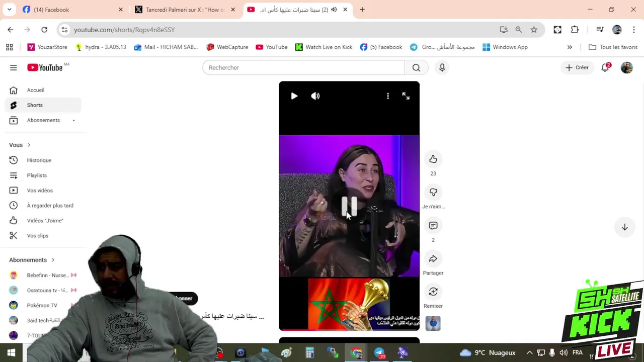
Task: Switch to the Tancredi Palmeri sur X tab
Action: click(185, 10)
